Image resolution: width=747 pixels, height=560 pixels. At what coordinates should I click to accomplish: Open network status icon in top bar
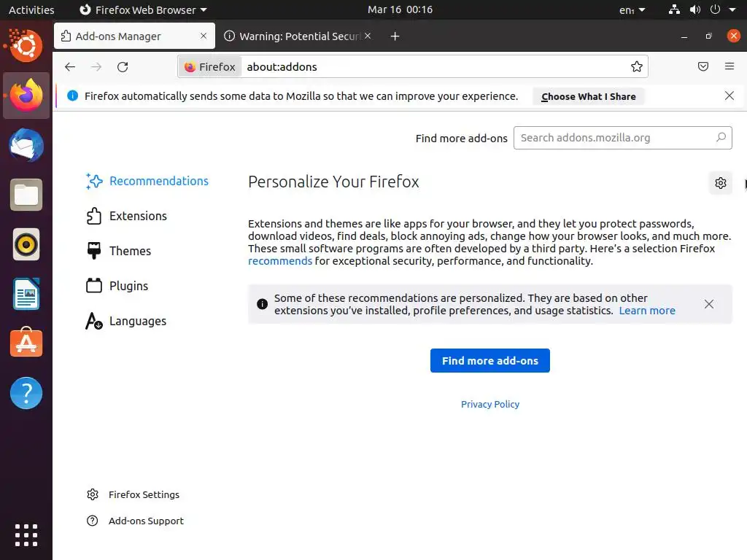pyautogui.click(x=673, y=9)
